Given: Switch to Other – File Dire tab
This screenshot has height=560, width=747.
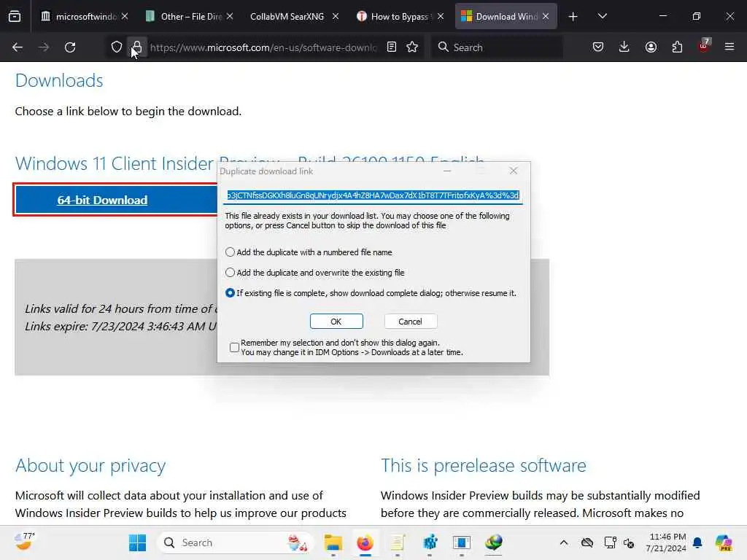Looking at the screenshot, I should (x=190, y=17).
